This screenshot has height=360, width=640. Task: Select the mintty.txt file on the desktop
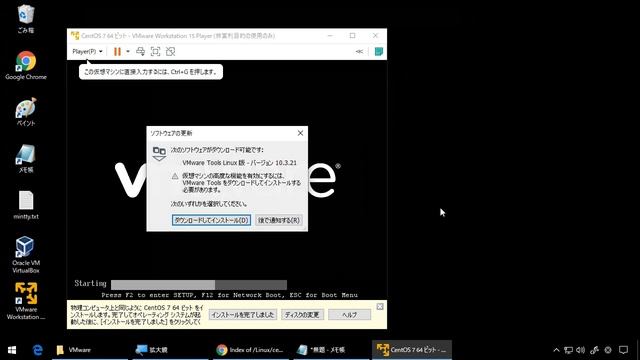coord(26,205)
